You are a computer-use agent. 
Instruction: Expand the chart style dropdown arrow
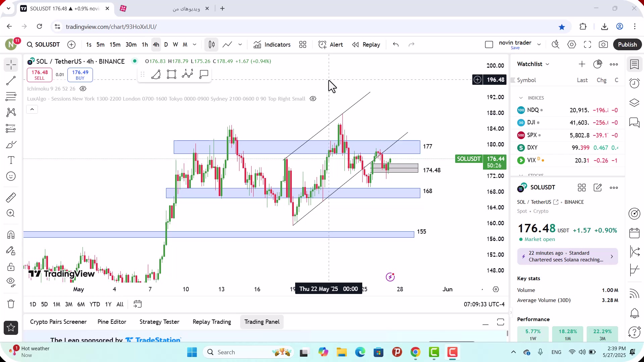(240, 45)
